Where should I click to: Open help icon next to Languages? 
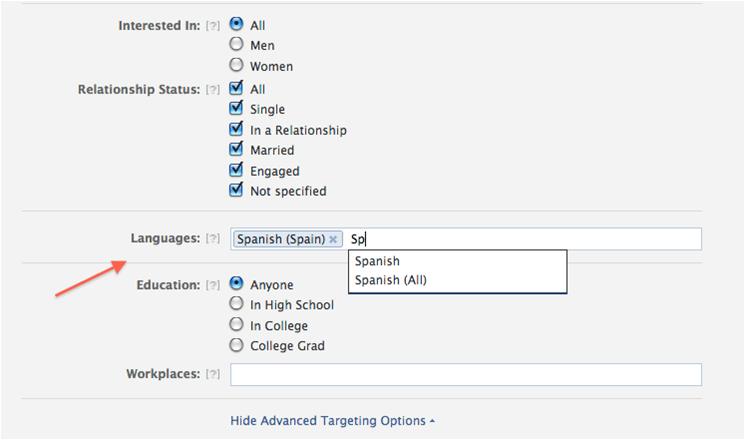click(213, 239)
